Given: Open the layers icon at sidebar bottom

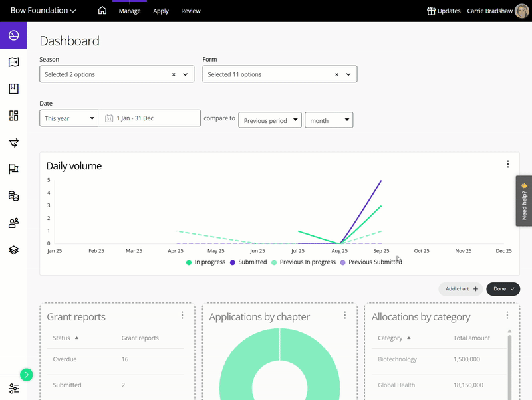Looking at the screenshot, I should coord(13,249).
